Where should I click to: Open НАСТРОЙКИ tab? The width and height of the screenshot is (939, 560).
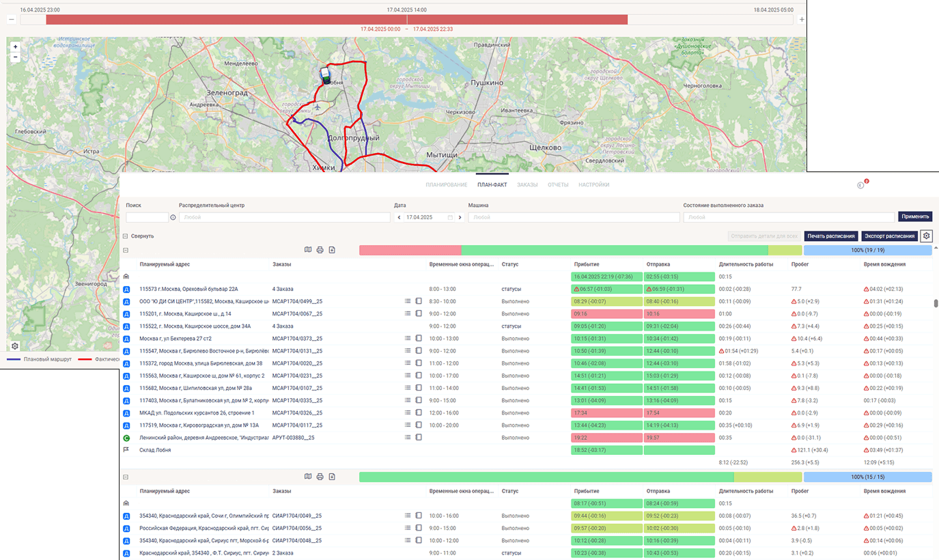[593, 185]
